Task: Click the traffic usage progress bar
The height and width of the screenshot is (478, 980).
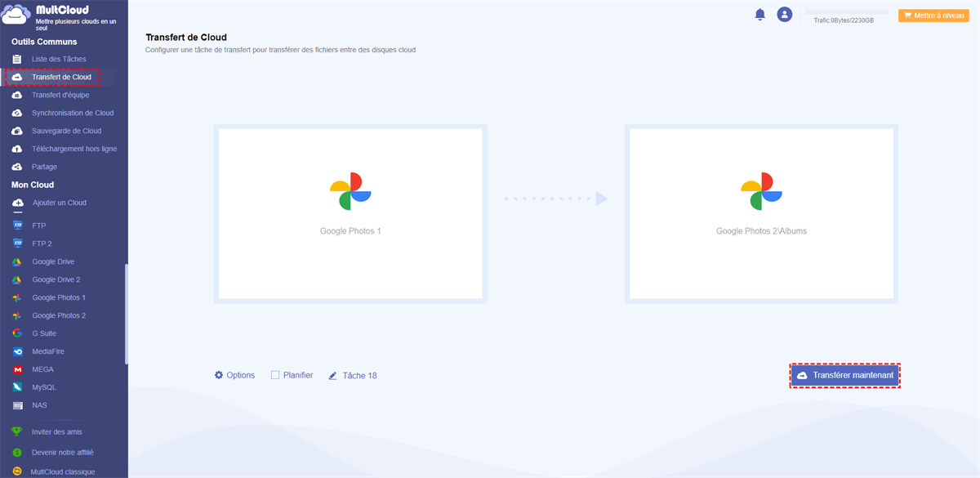Action: click(x=846, y=11)
